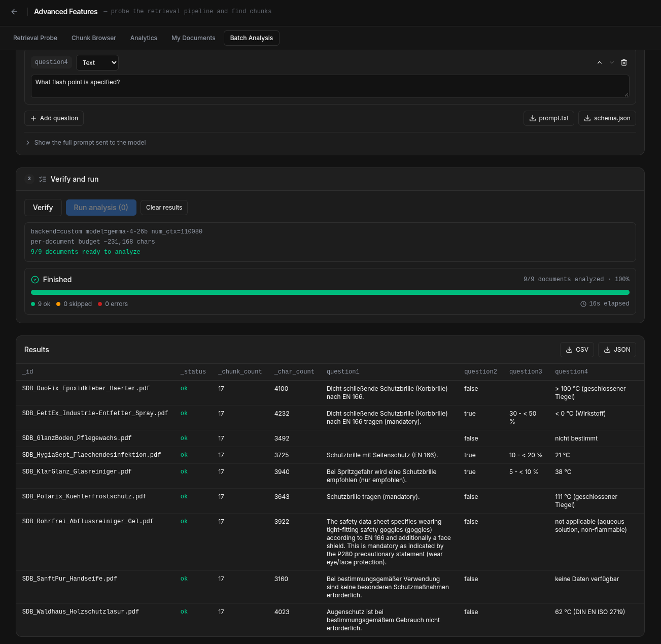The image size is (661, 644).
Task: Download prompt.txt
Action: (x=549, y=118)
